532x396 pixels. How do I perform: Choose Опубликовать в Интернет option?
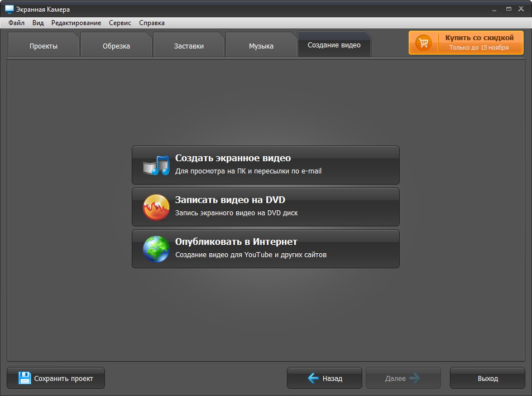pyautogui.click(x=266, y=249)
